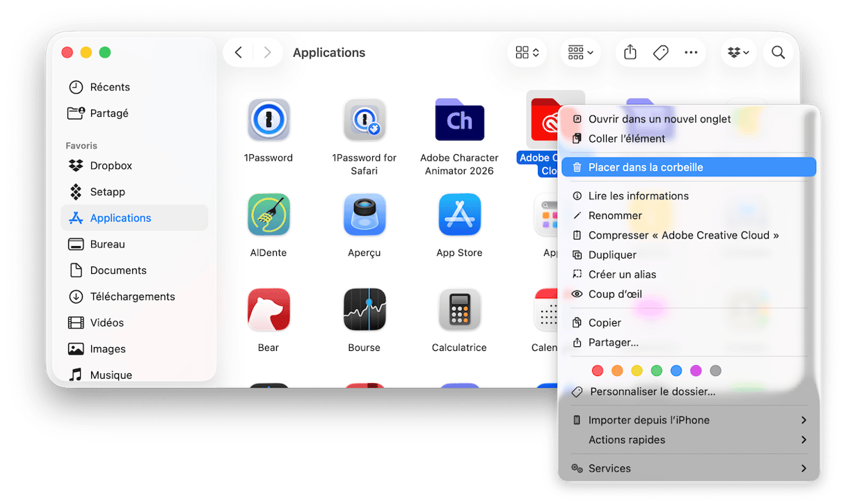The height and width of the screenshot is (504, 846).
Task: Select Applications in the sidebar
Action: click(134, 218)
